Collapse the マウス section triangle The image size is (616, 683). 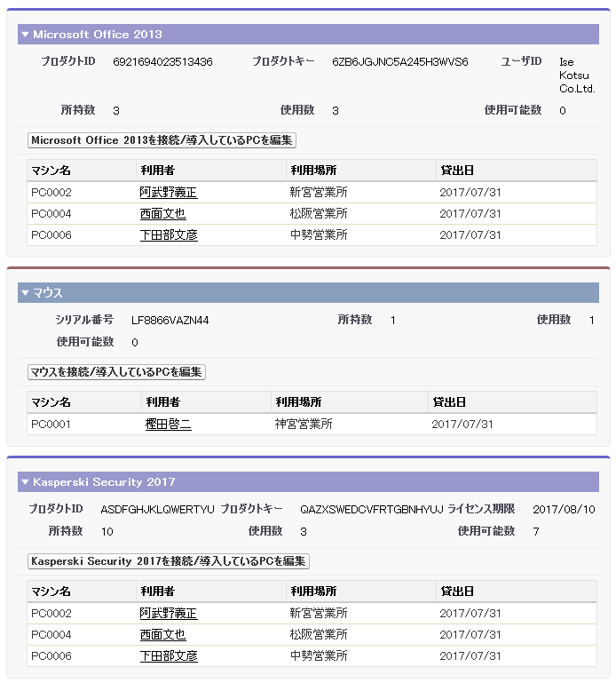(25, 293)
